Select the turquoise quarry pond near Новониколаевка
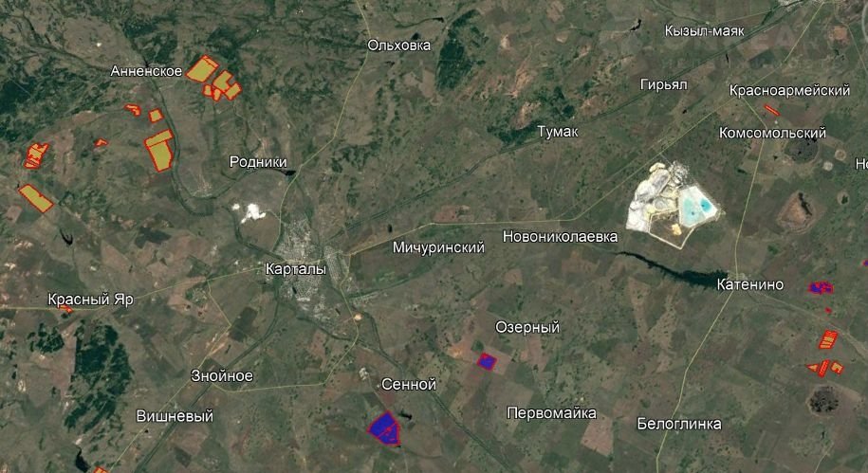The width and height of the screenshot is (868, 473). (x=697, y=206)
